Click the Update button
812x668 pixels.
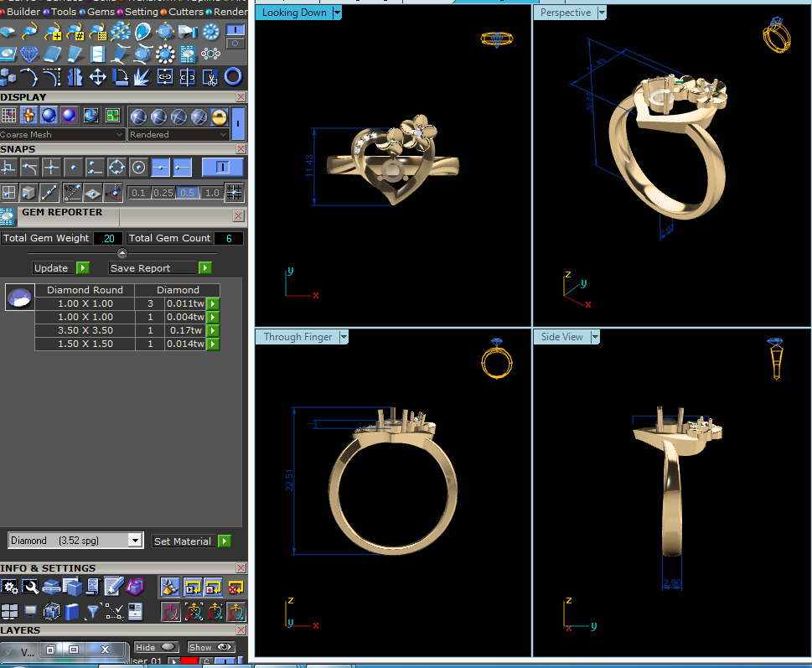[x=61, y=267]
